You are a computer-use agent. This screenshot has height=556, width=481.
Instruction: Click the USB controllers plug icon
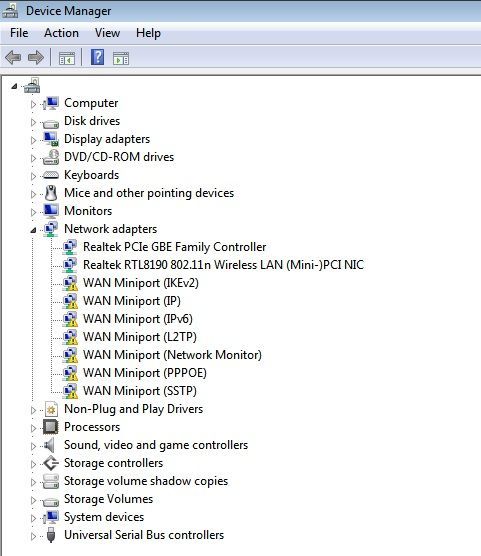51,535
